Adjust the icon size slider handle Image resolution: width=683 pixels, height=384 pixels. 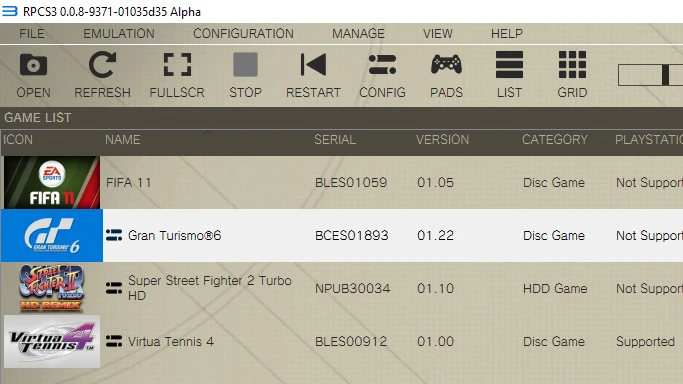(x=665, y=75)
